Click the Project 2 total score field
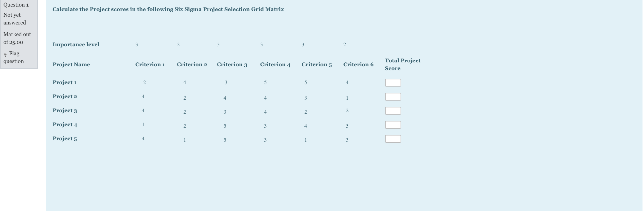Viewport: 644px width, 211px height. click(393, 97)
